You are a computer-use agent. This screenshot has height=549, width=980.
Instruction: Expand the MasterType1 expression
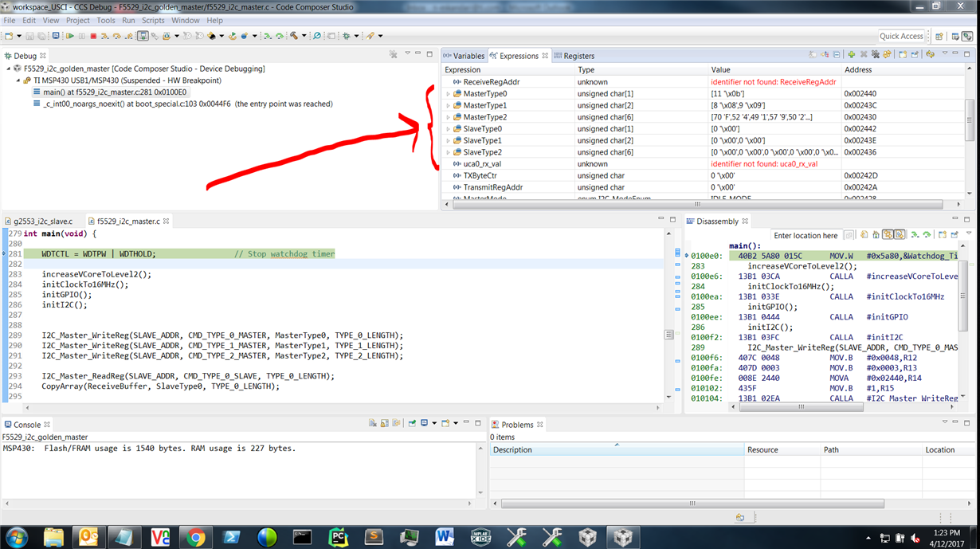coord(448,105)
